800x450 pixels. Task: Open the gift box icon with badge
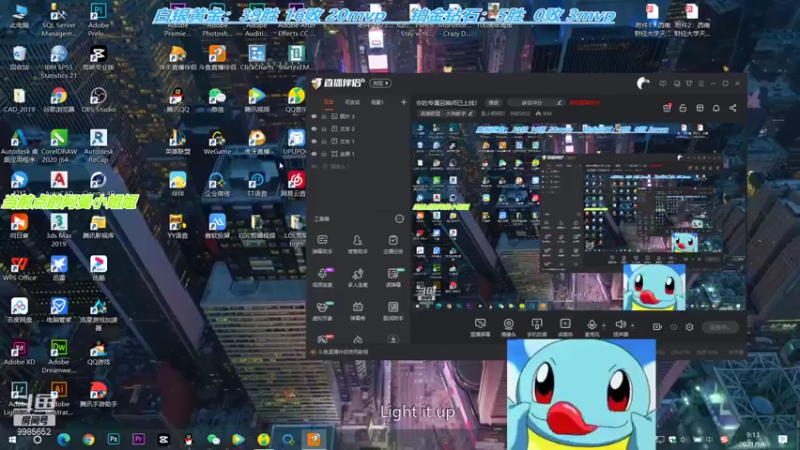[x=667, y=108]
